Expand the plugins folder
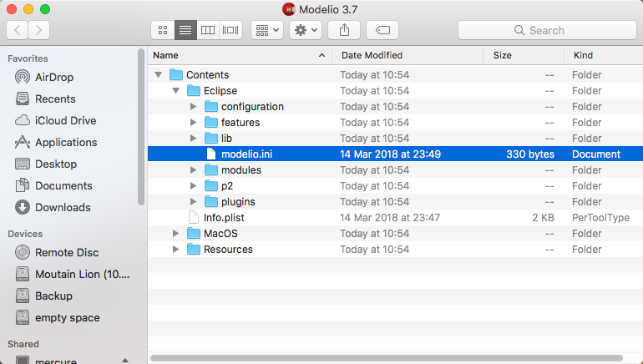This screenshot has height=364, width=643. pos(193,202)
